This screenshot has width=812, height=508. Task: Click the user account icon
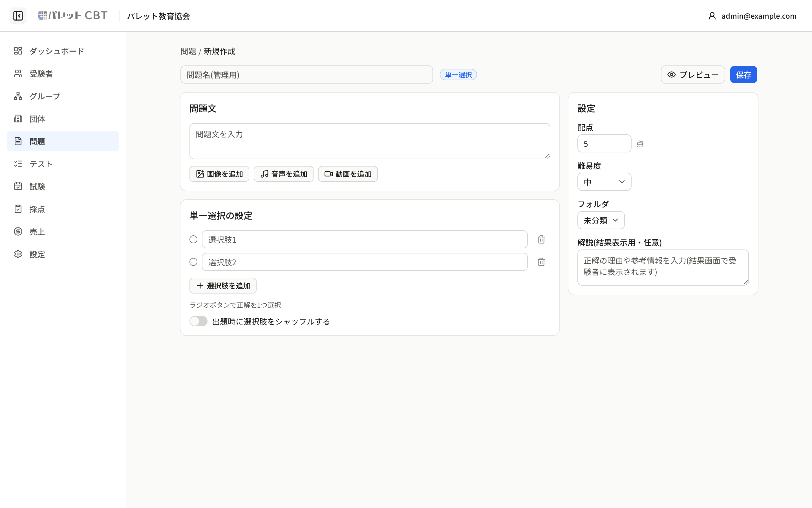coord(712,16)
